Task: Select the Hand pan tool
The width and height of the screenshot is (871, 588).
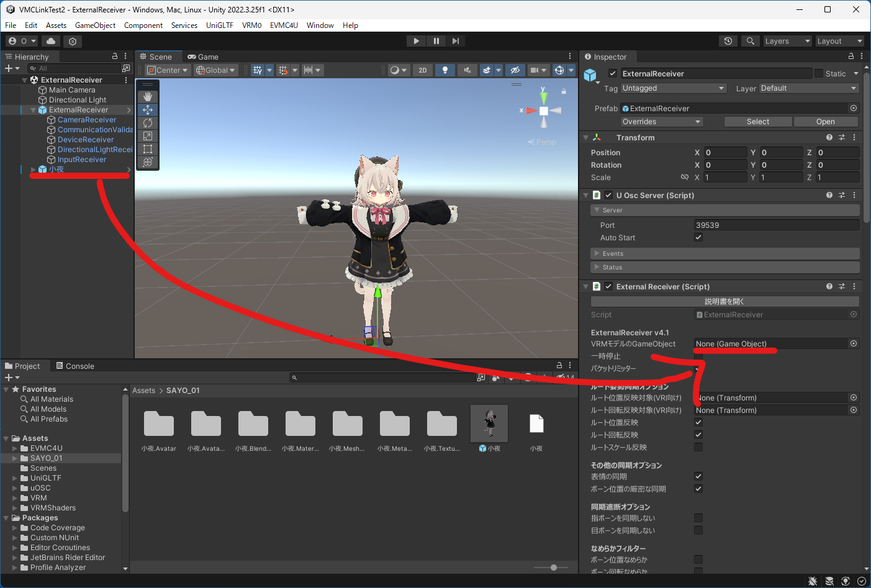Action: [148, 96]
